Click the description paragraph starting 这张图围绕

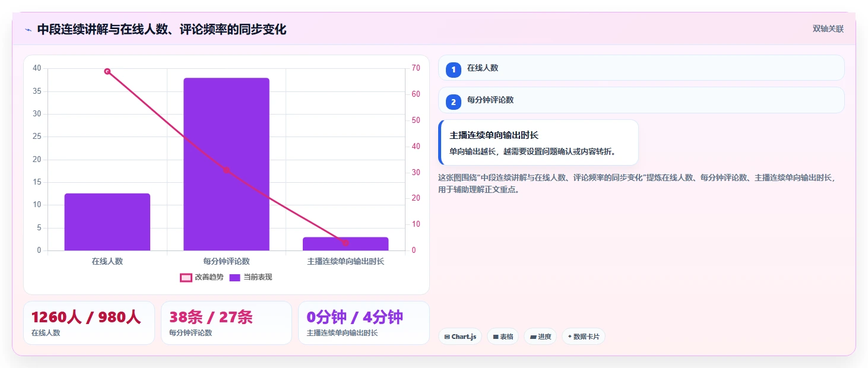point(637,183)
